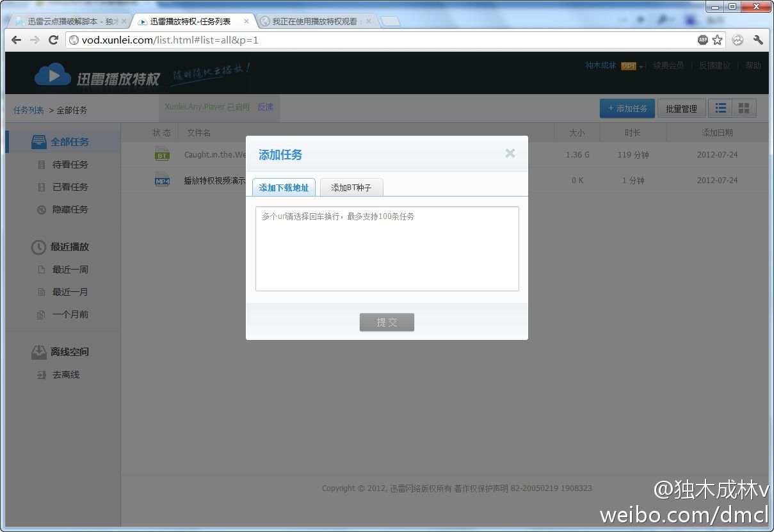Screen dimensions: 774x532
Task: Close the 添加任务 dialog
Action: click(510, 153)
